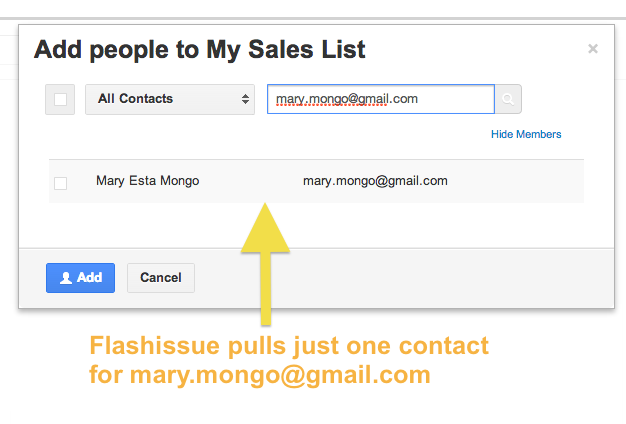
Task: Select the Mary Esta Mongo contact name
Action: tap(147, 181)
